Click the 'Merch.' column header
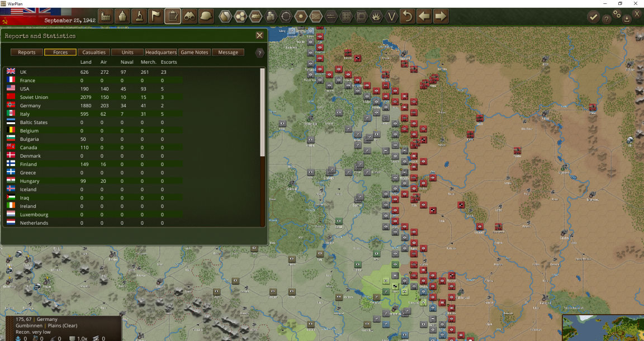 click(x=148, y=62)
